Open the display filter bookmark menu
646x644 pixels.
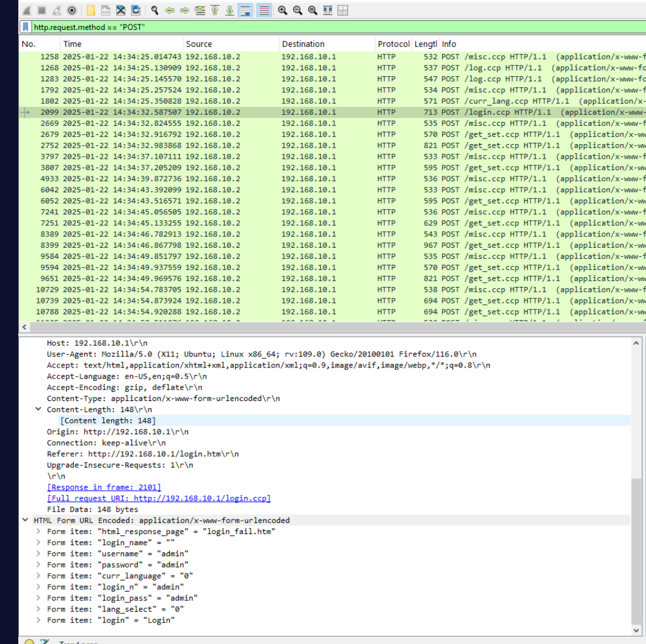click(x=25, y=27)
